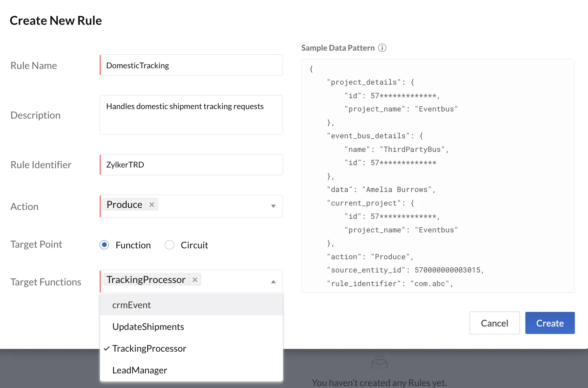Click the Sample Data Pattern heading
This screenshot has height=388, width=588.
tap(338, 48)
